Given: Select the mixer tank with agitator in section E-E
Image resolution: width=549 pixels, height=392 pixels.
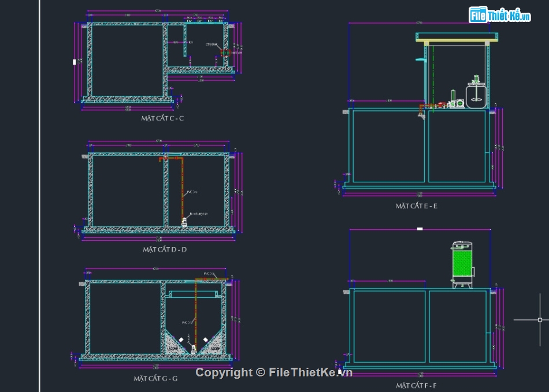Looking at the screenshot, I should (x=477, y=95).
